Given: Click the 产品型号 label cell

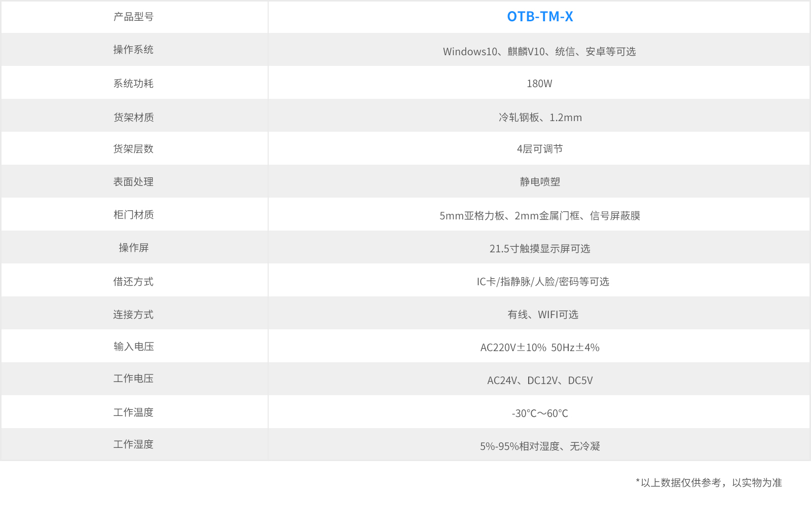Looking at the screenshot, I should [133, 17].
